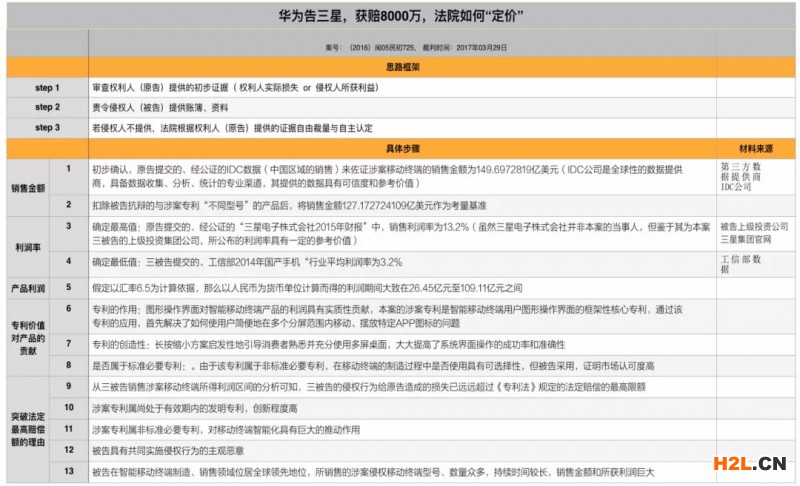Select the 第三方数据提供商 IDC公司 source cell
Image resolution: width=800 pixels, height=486 pixels.
click(x=742, y=176)
